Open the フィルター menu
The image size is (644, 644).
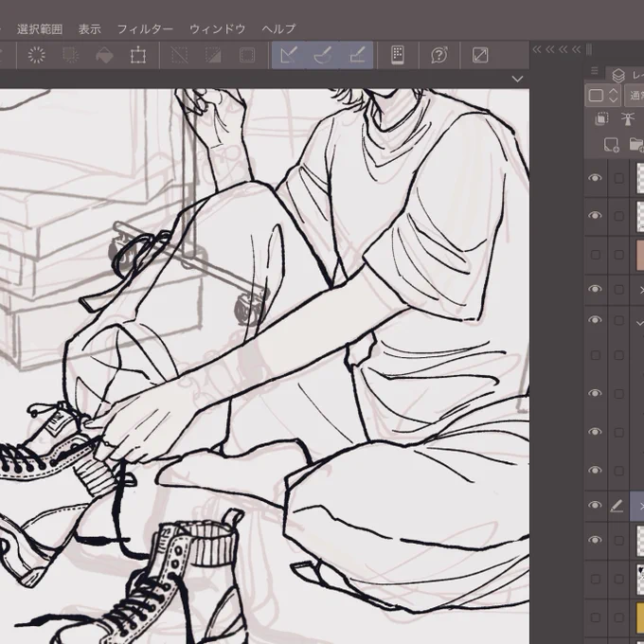coord(145,29)
